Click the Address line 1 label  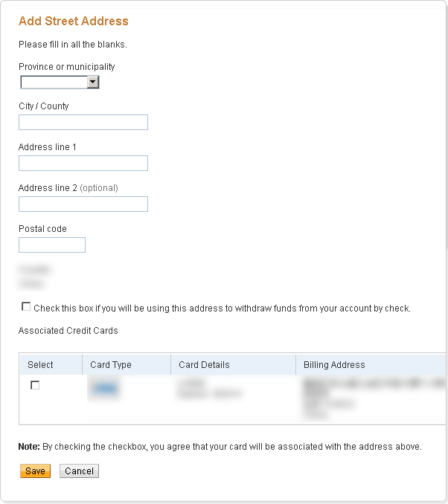tap(48, 147)
